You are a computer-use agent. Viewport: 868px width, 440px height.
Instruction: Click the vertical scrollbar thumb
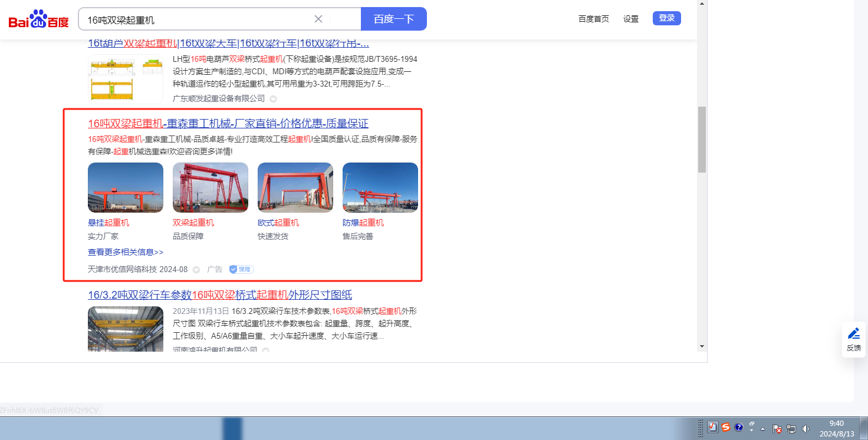[702, 140]
